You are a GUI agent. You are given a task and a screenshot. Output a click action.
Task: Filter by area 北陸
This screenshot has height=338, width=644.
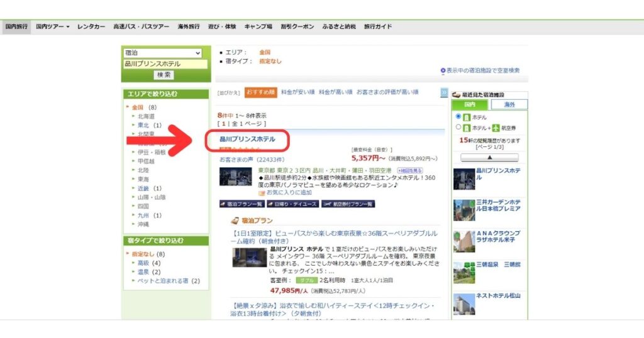tap(143, 170)
